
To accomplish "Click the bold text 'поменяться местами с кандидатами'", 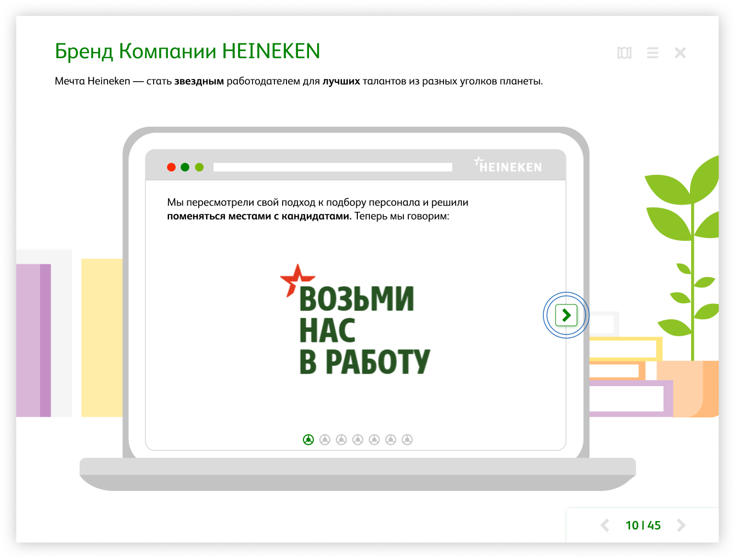I will (259, 216).
